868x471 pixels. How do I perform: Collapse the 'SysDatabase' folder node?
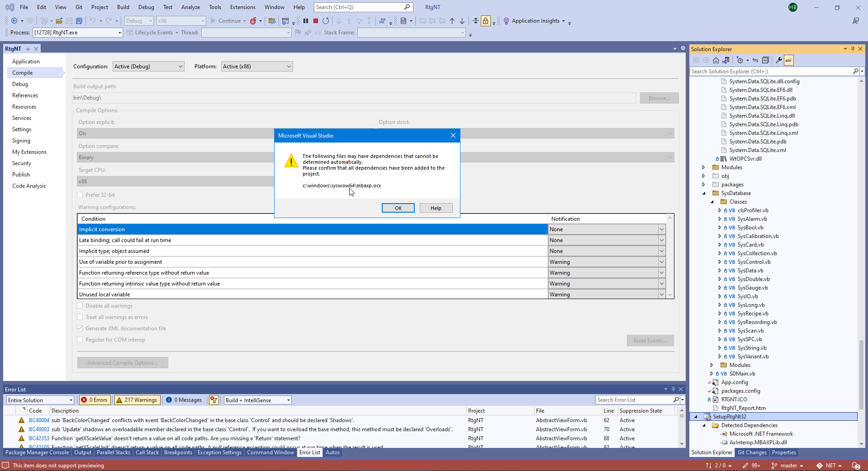[x=704, y=193]
